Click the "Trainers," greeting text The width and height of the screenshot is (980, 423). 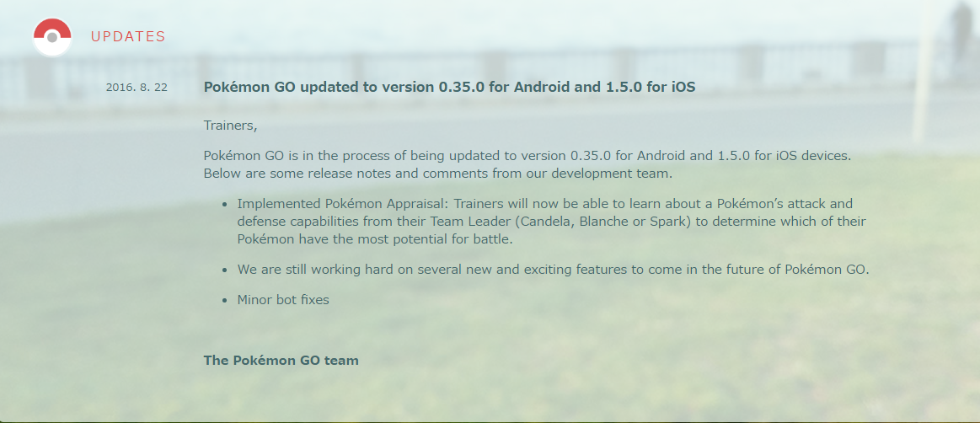(231, 126)
